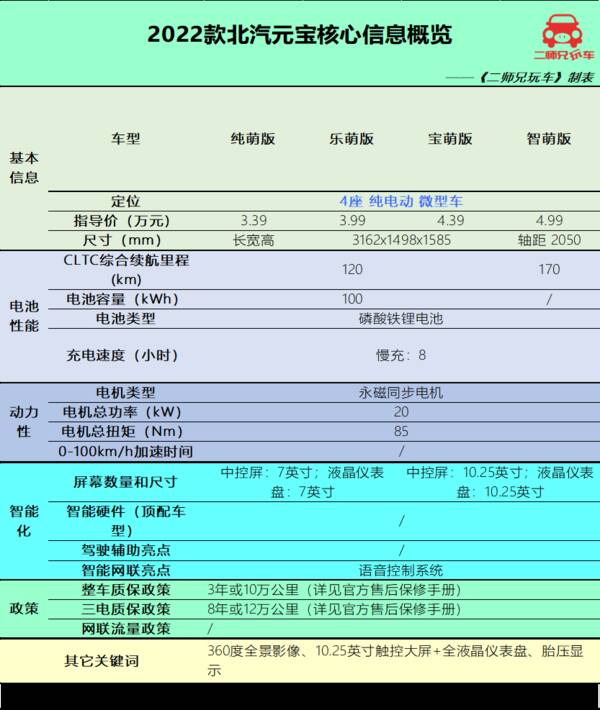Click the CLTC综合续航里程 row label
The height and width of the screenshot is (710, 600).
pos(126,269)
